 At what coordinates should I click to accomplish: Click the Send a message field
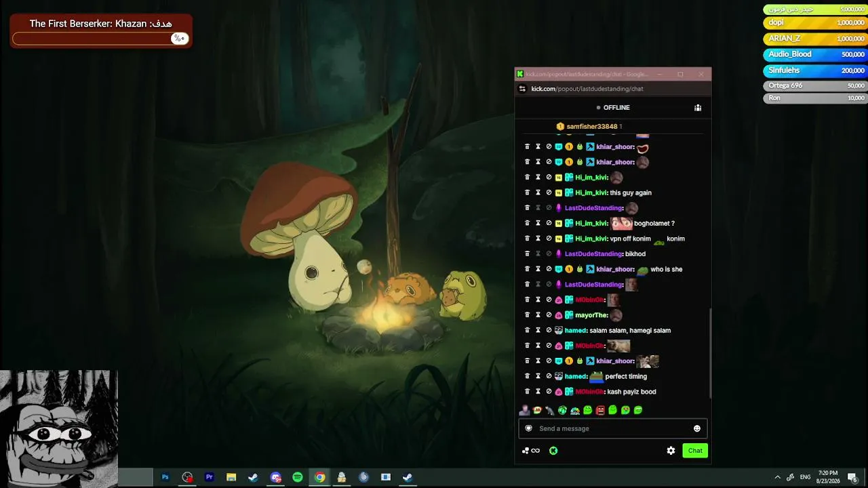click(613, 428)
